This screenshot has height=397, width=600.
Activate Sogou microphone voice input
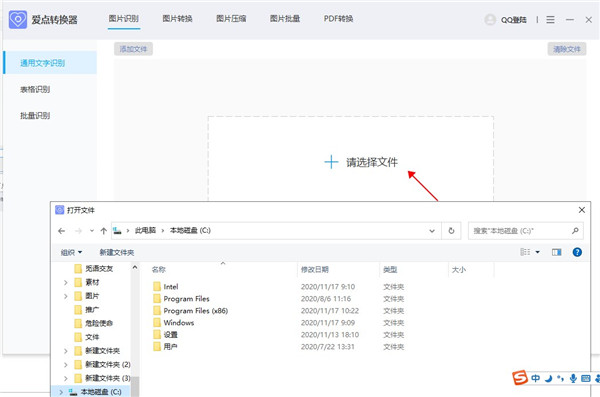click(x=573, y=378)
